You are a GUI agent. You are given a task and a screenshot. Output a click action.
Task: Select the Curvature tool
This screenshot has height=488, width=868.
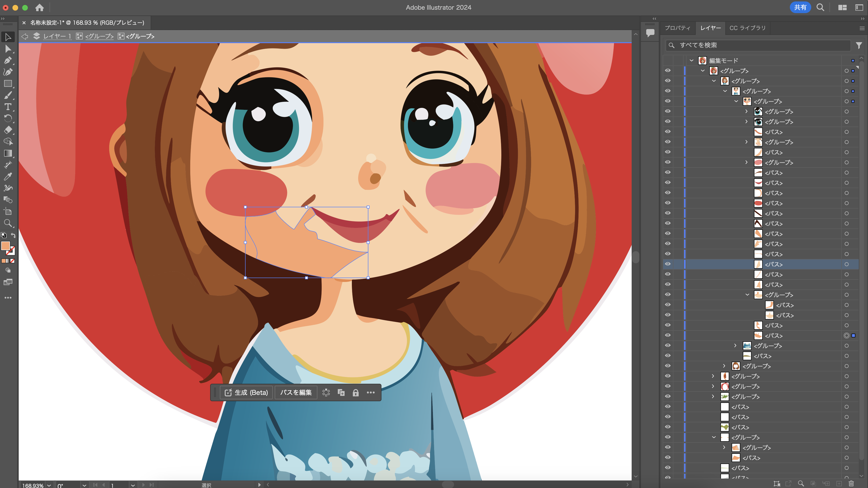click(8, 72)
